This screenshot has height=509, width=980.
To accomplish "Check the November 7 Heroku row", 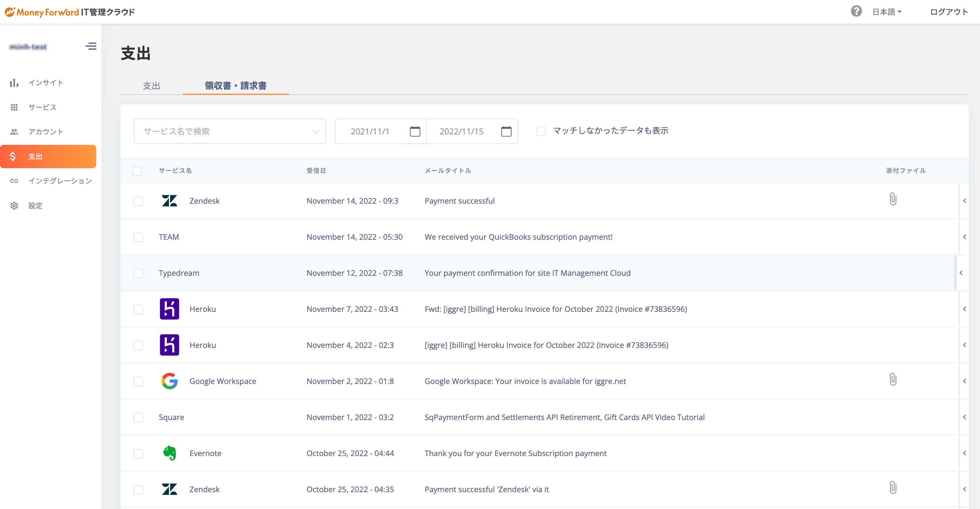I will click(x=138, y=309).
